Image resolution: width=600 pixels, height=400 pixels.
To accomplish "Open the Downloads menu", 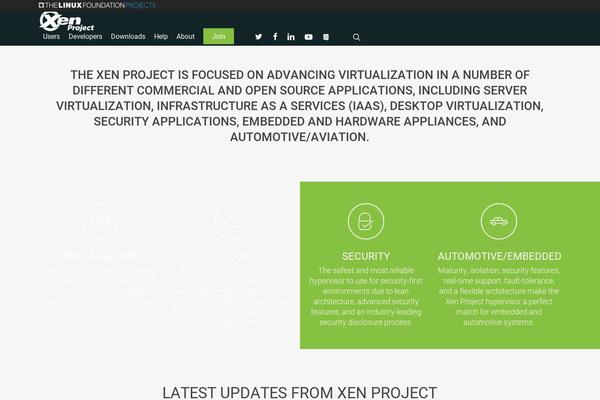I will tap(128, 36).
